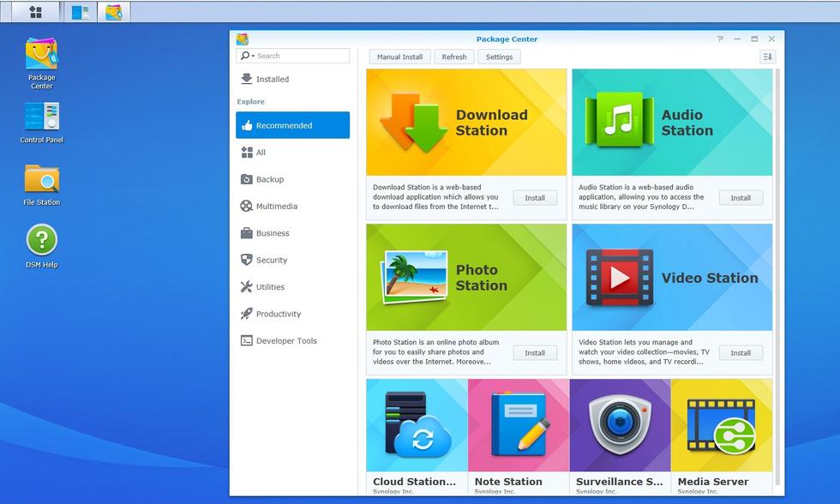
Task: Install the Video Station package
Action: pos(741,353)
